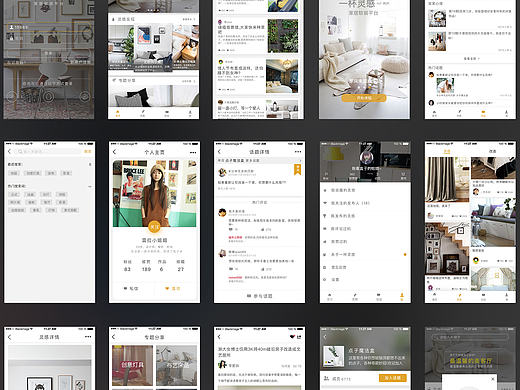Viewport: 520px width, 390px height.
Task: Tap orange message tab on top-right screen
Action: (x=483, y=113)
